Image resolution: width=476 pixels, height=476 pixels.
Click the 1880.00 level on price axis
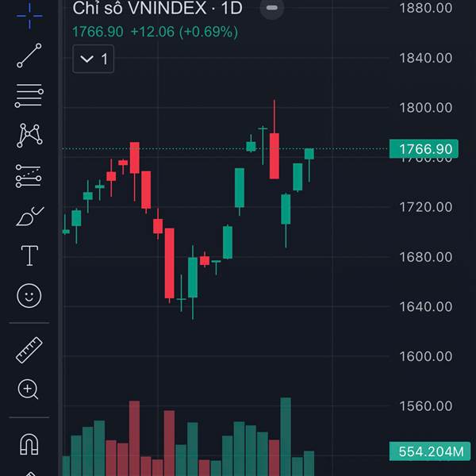pos(425,9)
